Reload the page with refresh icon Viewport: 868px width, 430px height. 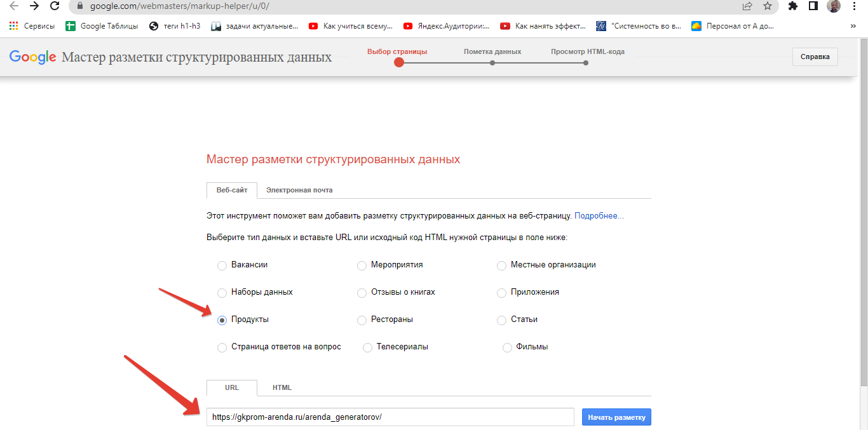pos(55,6)
